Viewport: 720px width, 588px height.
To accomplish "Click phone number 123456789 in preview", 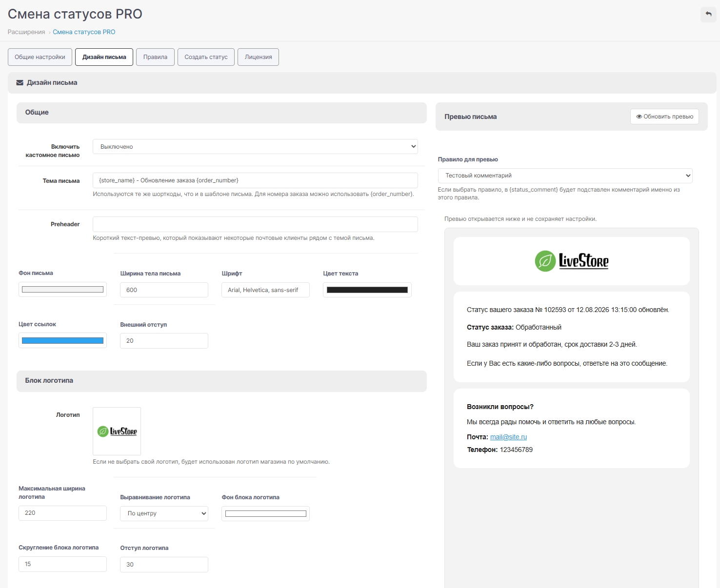I will [x=516, y=450].
